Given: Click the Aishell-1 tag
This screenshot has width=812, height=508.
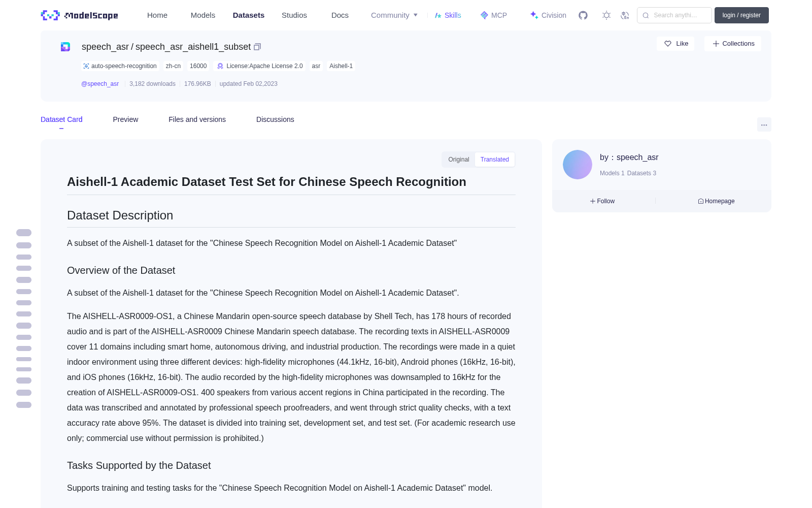Looking at the screenshot, I should [x=341, y=66].
